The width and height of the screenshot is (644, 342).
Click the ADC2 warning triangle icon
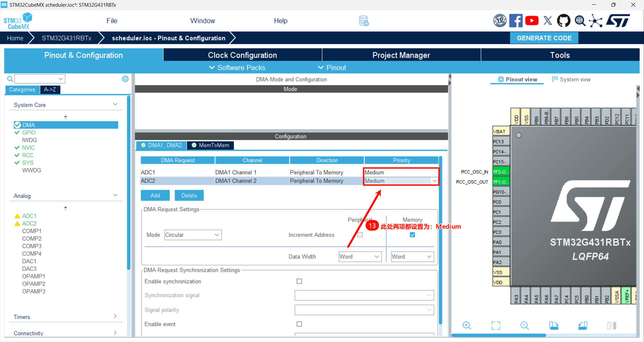click(x=17, y=224)
